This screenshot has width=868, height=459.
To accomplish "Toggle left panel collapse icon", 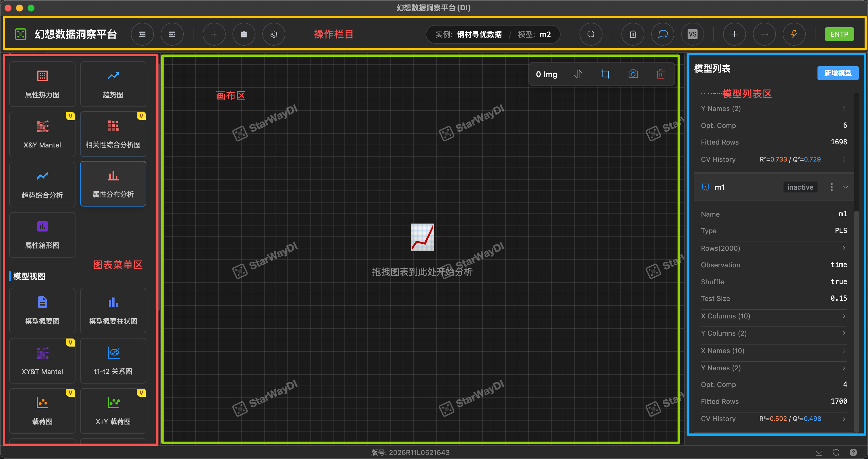I will (142, 34).
